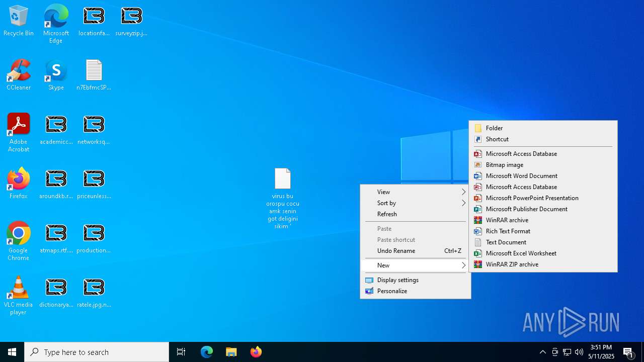
Task: Select the Google Chrome desktop shortcut
Action: [x=19, y=241]
